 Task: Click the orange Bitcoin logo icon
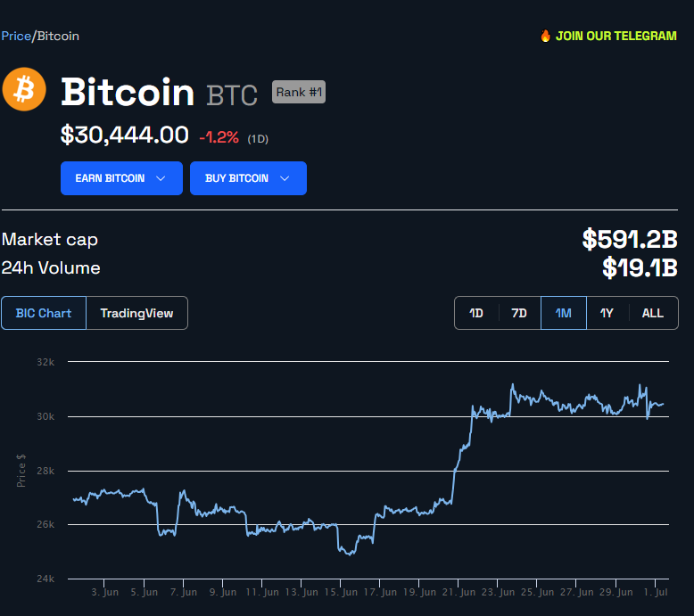pyautogui.click(x=24, y=90)
